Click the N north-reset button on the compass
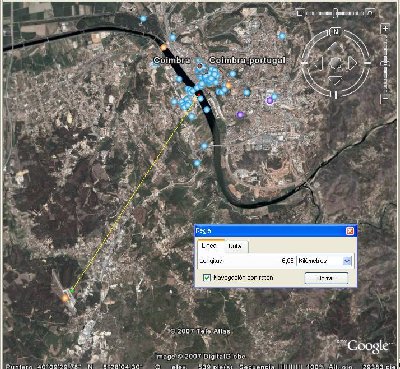The image size is (400, 369). 336,32
